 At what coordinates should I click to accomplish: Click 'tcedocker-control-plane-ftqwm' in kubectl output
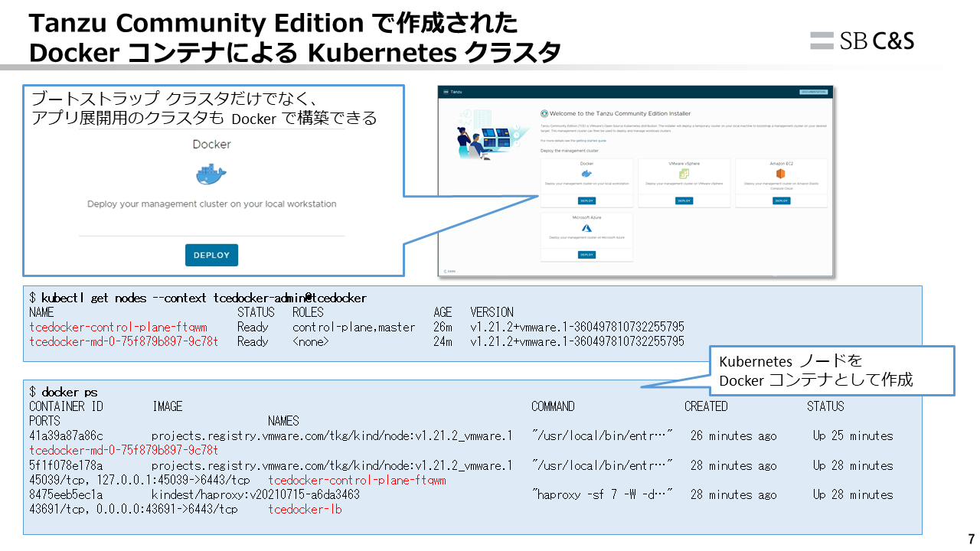click(x=118, y=327)
